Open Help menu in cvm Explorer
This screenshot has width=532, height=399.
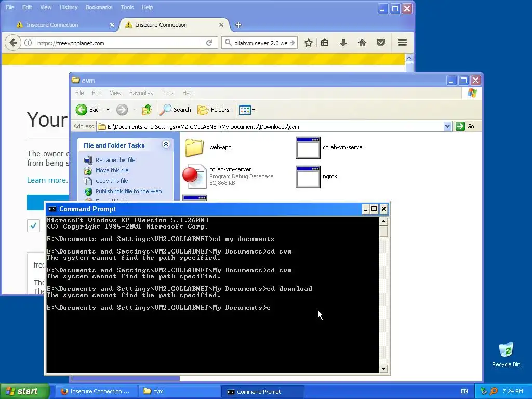coord(188,93)
